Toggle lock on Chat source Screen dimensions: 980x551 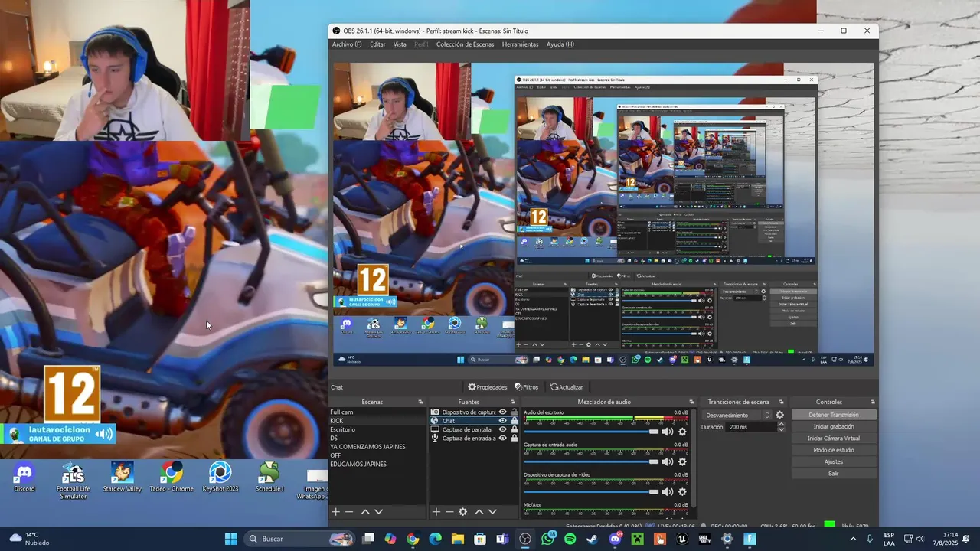[514, 421]
